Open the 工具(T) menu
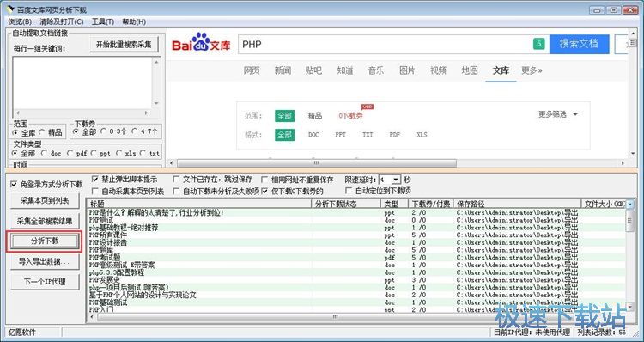Screen dimensions: 644x342 [103, 21]
